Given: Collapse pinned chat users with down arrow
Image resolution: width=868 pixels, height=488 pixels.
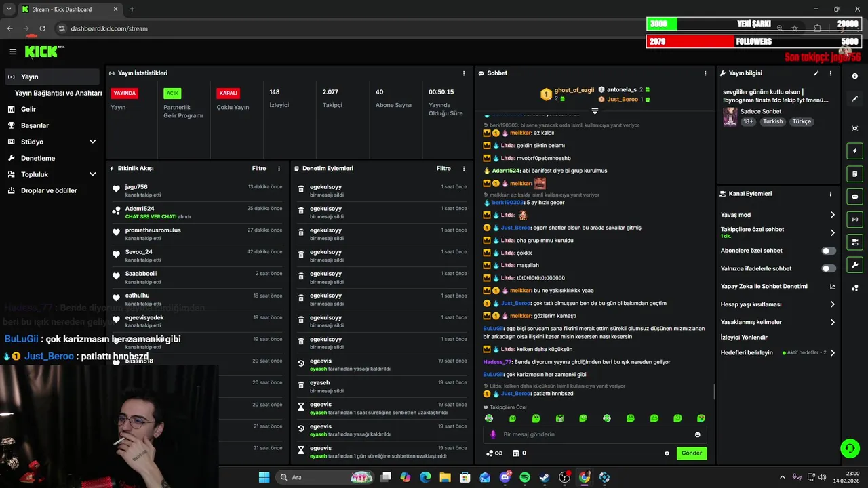Looking at the screenshot, I should pos(595,110).
